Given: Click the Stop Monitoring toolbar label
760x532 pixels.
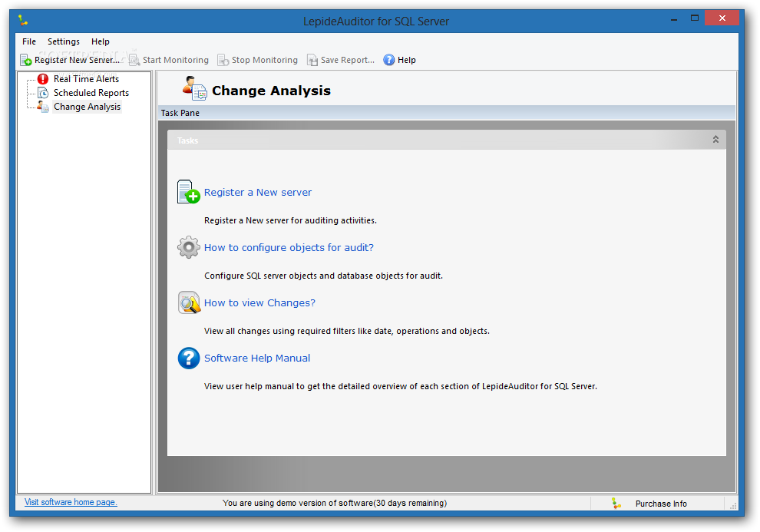Looking at the screenshot, I should coord(265,60).
